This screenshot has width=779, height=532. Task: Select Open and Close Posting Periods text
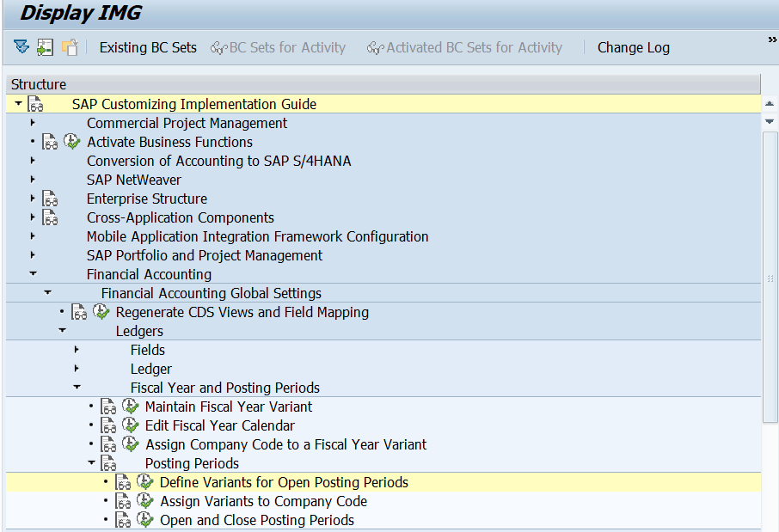[x=257, y=520]
